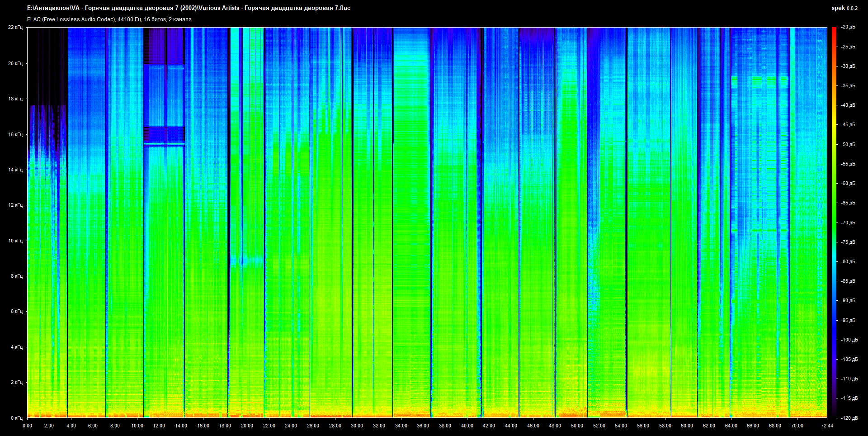Click the file path title at top
Image resolution: width=868 pixels, height=436 pixels.
189,8
